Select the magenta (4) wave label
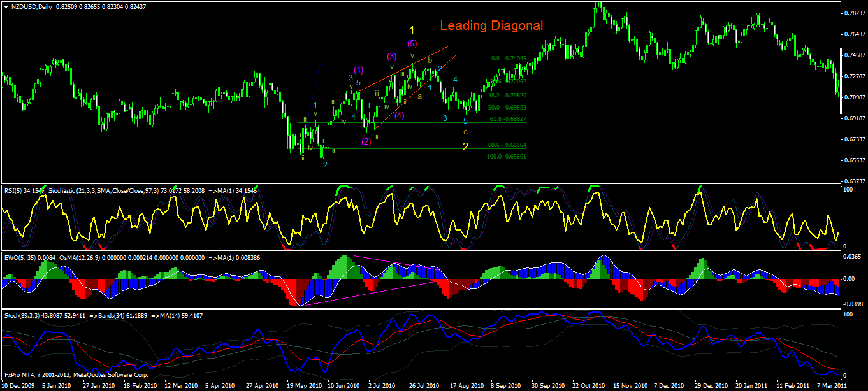This screenshot has width=868, height=391. pyautogui.click(x=399, y=116)
